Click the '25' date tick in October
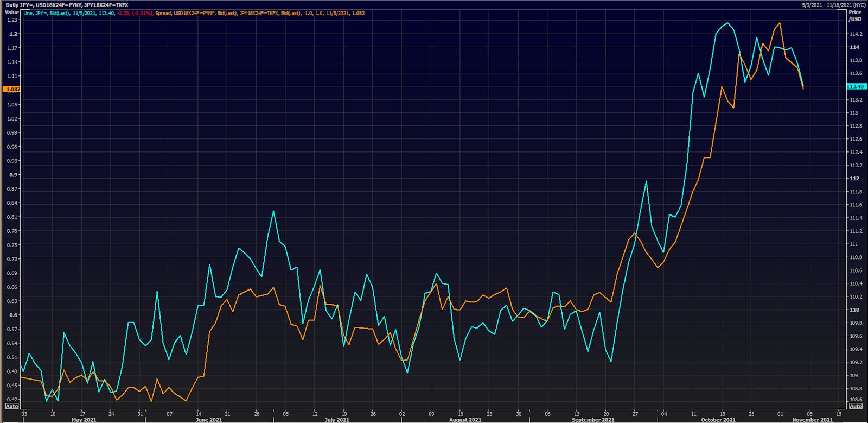Image resolution: width=868 pixels, height=423 pixels. tap(751, 414)
